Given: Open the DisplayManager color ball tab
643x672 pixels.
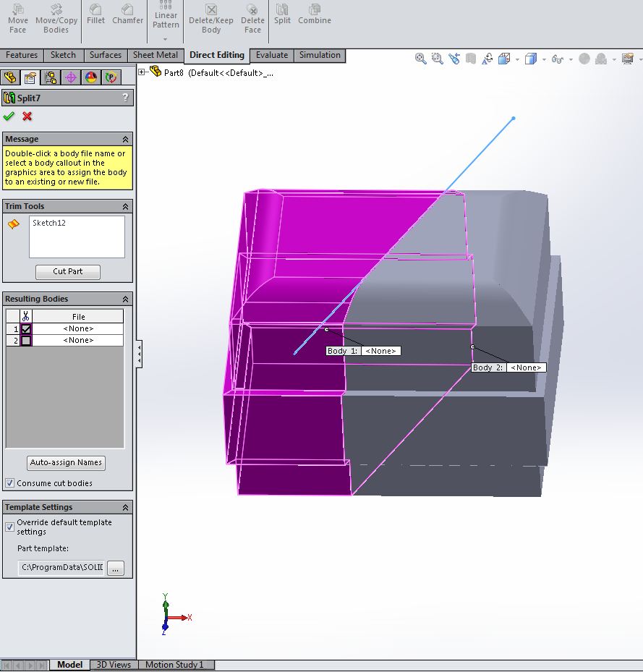Looking at the screenshot, I should (x=90, y=78).
